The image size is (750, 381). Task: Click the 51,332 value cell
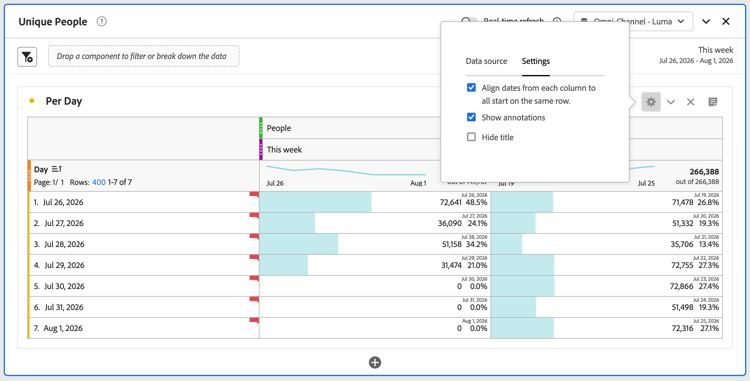pos(607,223)
